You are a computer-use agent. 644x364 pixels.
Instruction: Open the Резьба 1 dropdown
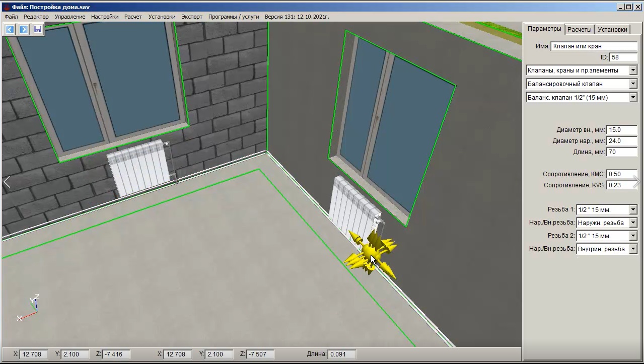tap(633, 210)
